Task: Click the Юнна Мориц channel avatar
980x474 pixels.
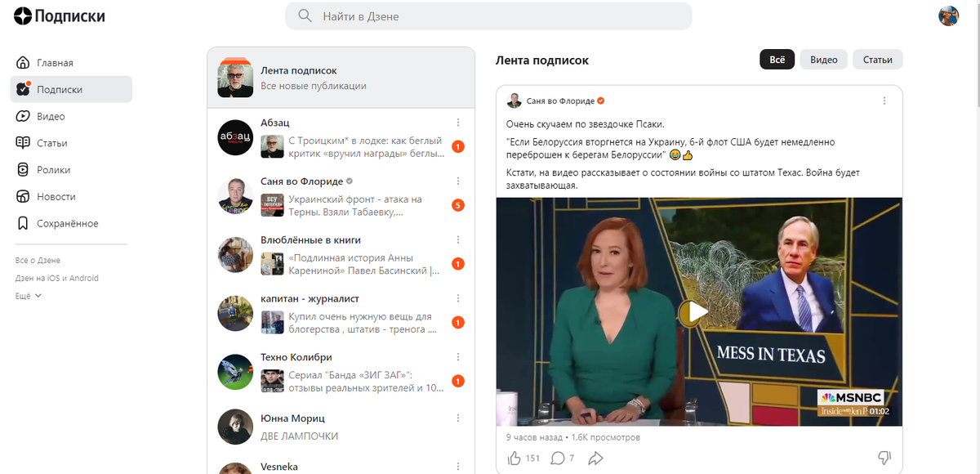Action: click(x=235, y=427)
